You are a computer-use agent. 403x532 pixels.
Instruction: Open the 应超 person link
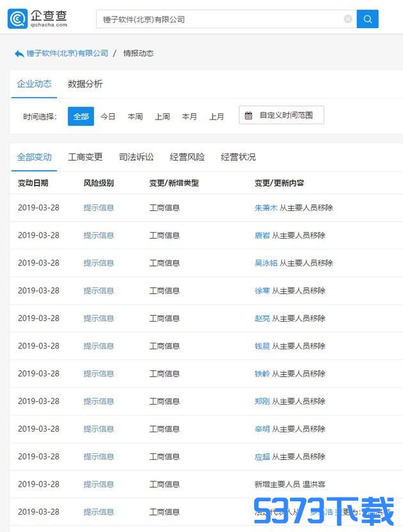pyautogui.click(x=262, y=457)
